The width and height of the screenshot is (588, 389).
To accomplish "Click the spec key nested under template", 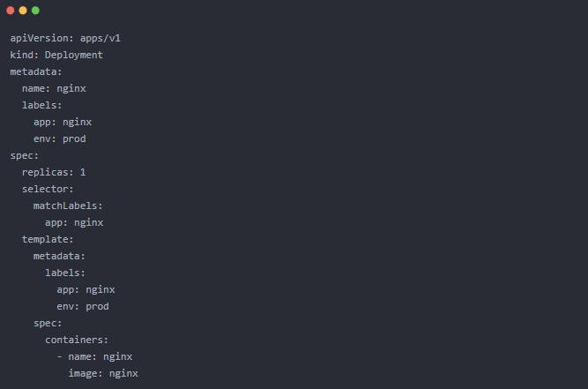I will click(48, 323).
